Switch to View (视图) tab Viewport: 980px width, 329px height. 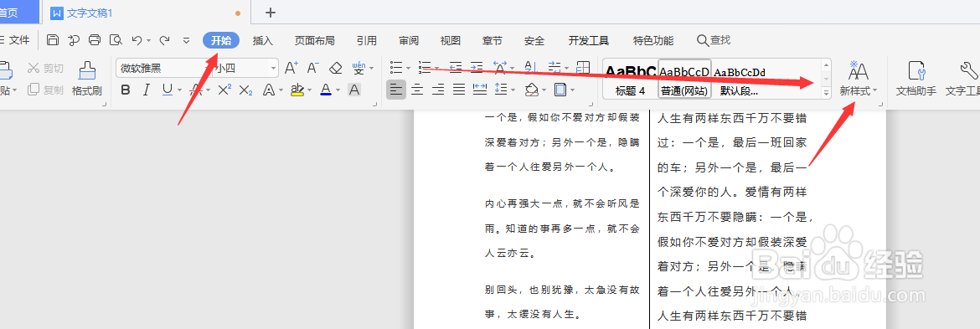click(x=450, y=40)
